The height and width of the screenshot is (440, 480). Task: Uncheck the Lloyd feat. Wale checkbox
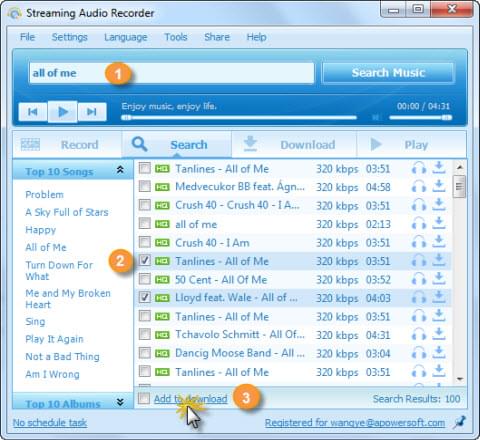click(145, 297)
